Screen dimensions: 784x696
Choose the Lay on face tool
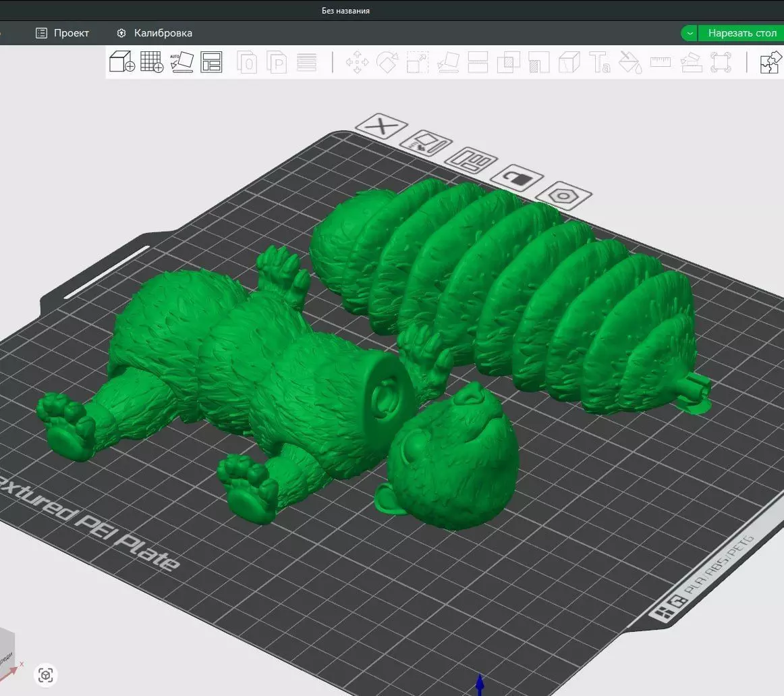[x=449, y=63]
